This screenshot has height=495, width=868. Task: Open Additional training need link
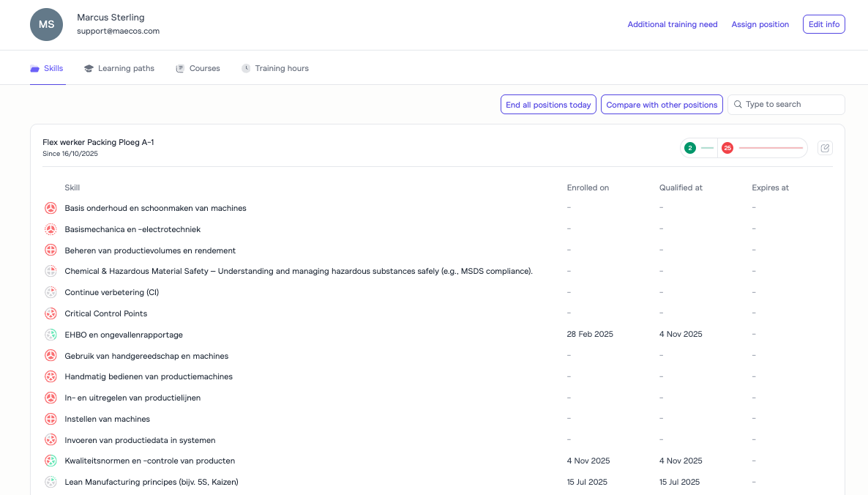pos(672,24)
